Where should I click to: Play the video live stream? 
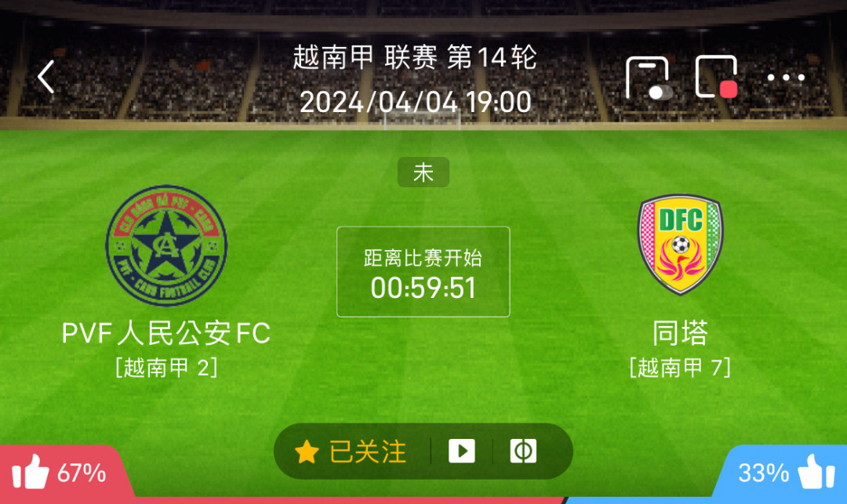(462, 451)
